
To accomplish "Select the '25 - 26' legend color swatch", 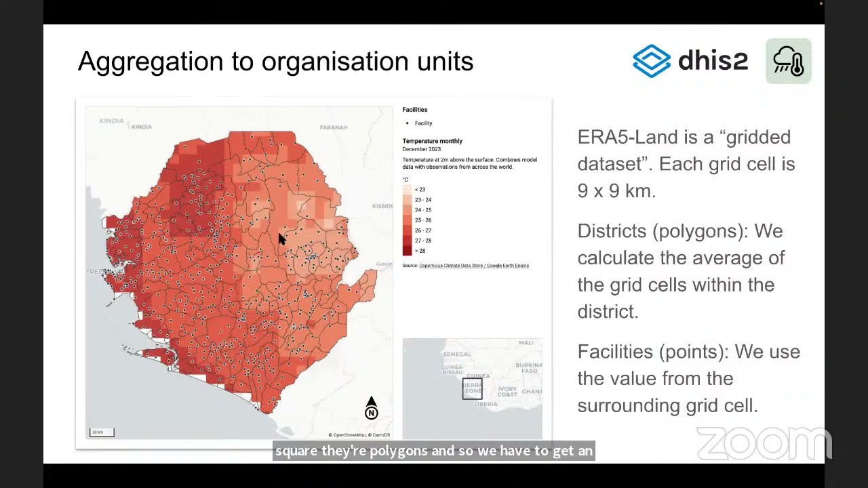I will (x=407, y=220).
